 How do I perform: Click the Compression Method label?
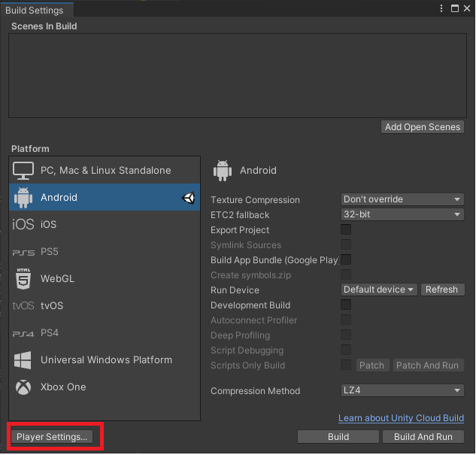[x=256, y=391]
